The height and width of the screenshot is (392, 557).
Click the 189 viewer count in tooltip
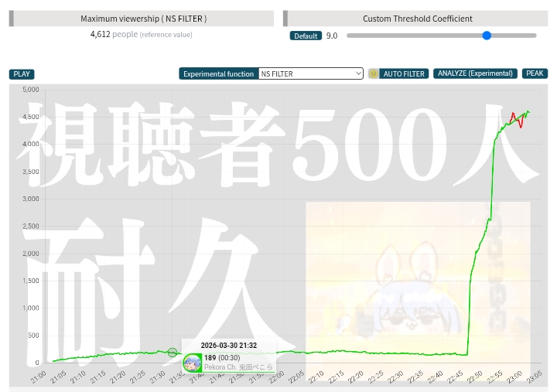(x=210, y=357)
